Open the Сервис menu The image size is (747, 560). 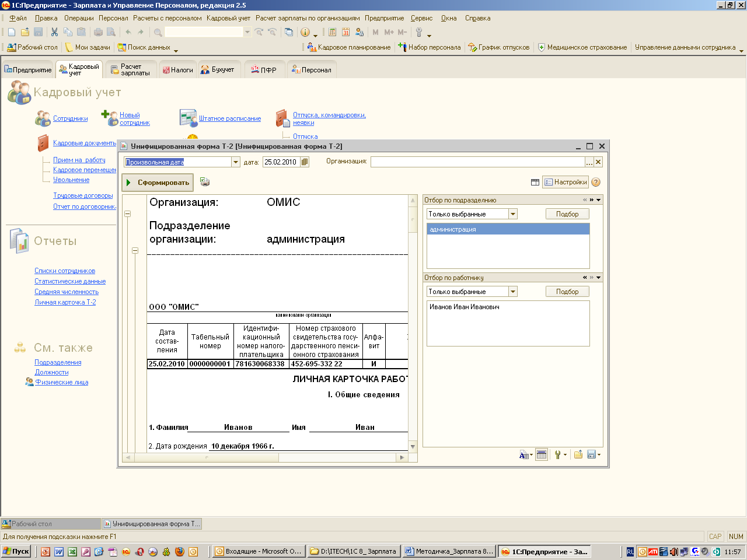coord(421,18)
